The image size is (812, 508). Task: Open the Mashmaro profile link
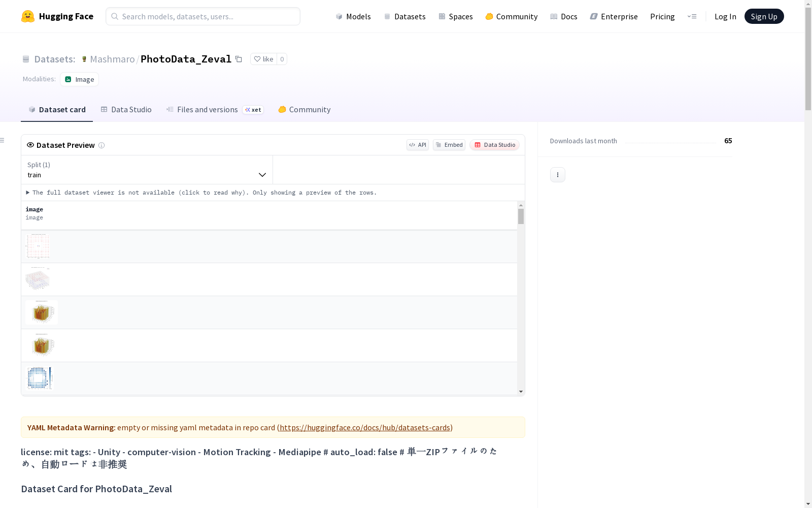(x=112, y=59)
